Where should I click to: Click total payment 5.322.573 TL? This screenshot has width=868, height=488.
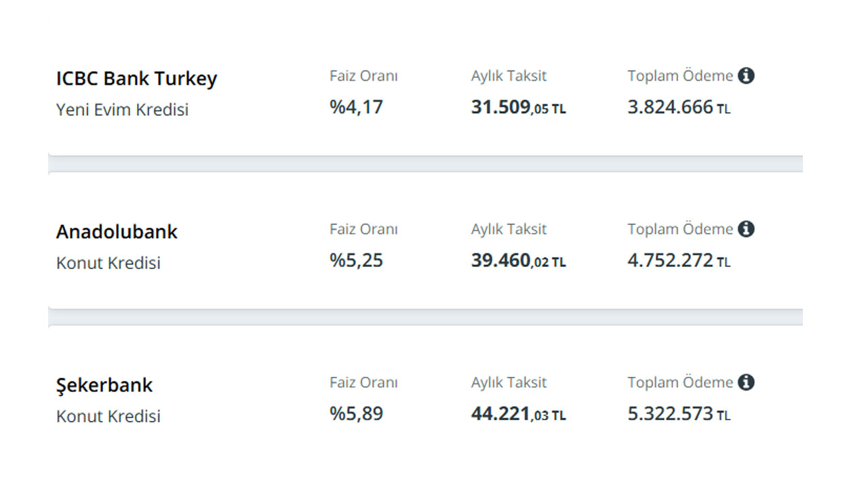click(x=679, y=413)
